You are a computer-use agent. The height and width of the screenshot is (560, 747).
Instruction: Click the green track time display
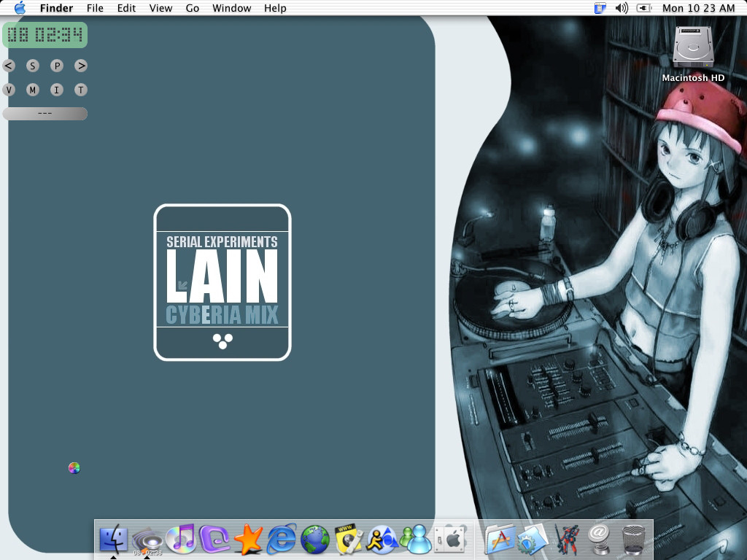pos(44,35)
